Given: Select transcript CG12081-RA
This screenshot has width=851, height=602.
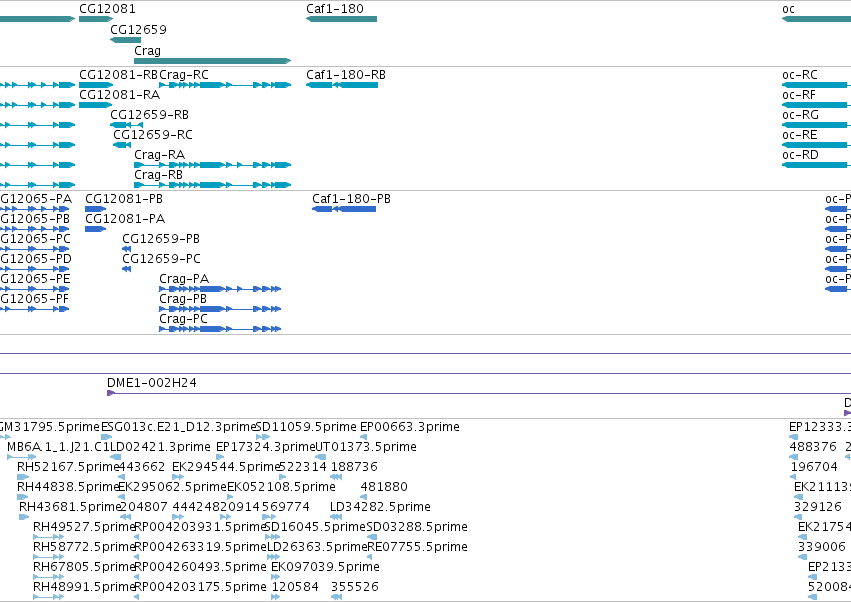Looking at the screenshot, I should pos(96,105).
